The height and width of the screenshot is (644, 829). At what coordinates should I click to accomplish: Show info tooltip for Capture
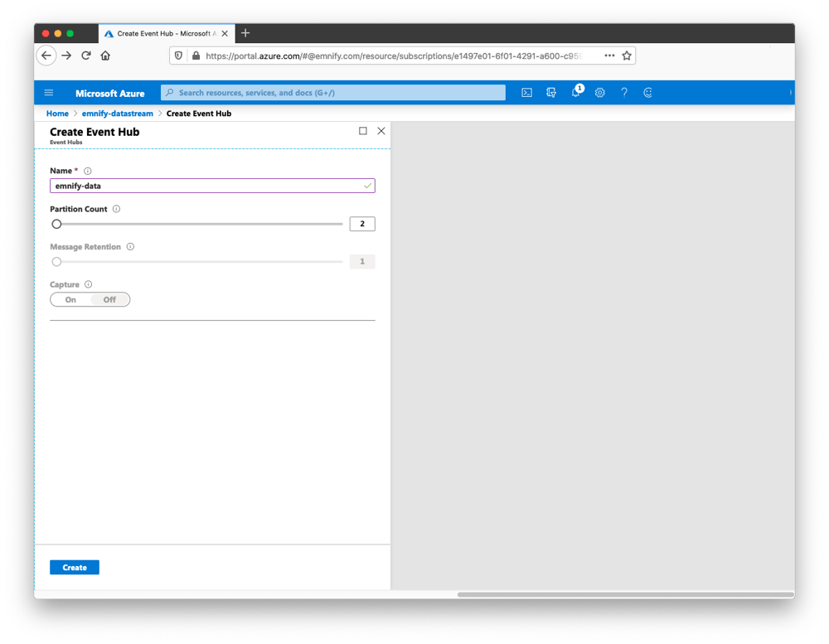pyautogui.click(x=89, y=284)
